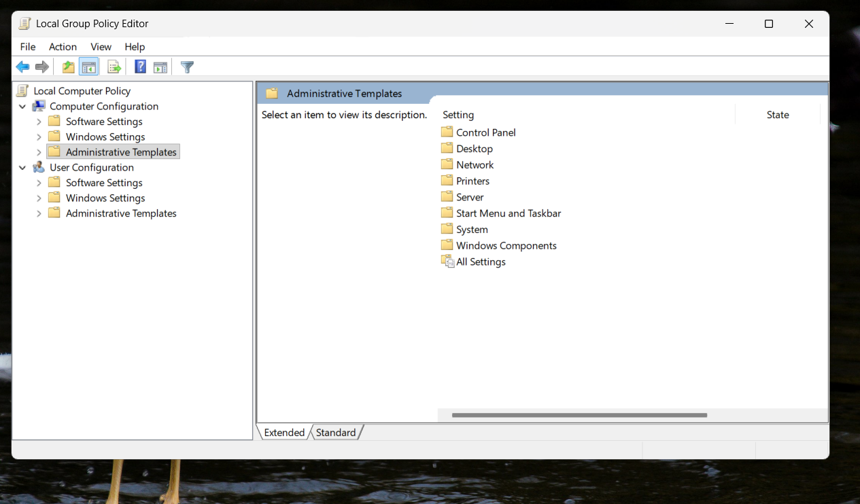The image size is (860, 504).
Task: Click the Filter funnel toolbar icon
Action: click(x=187, y=67)
